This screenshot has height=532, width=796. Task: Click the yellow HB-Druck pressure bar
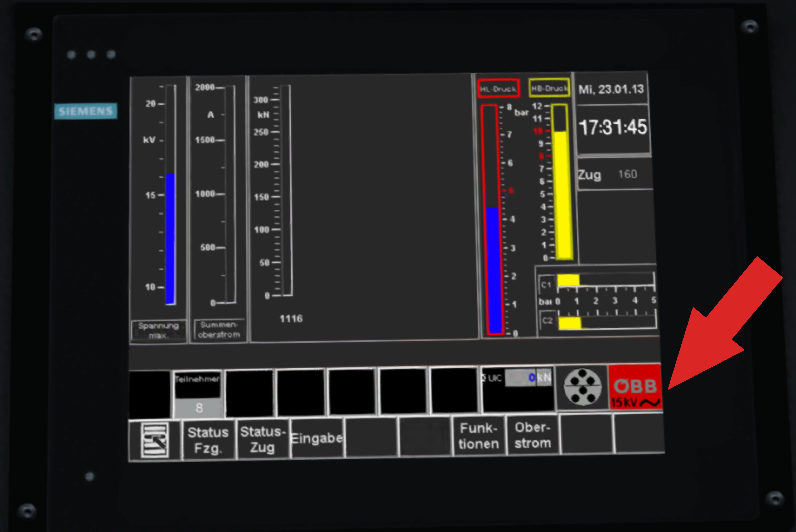(562, 195)
